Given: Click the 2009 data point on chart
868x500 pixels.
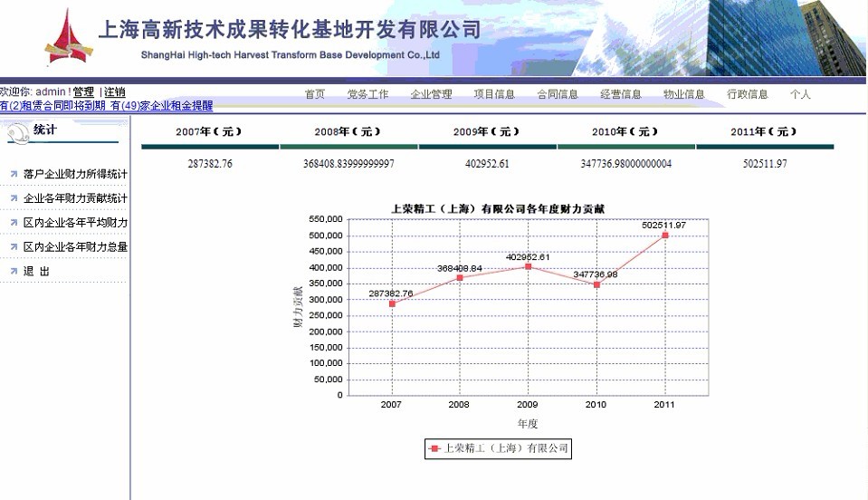Looking at the screenshot, I should click(528, 267).
